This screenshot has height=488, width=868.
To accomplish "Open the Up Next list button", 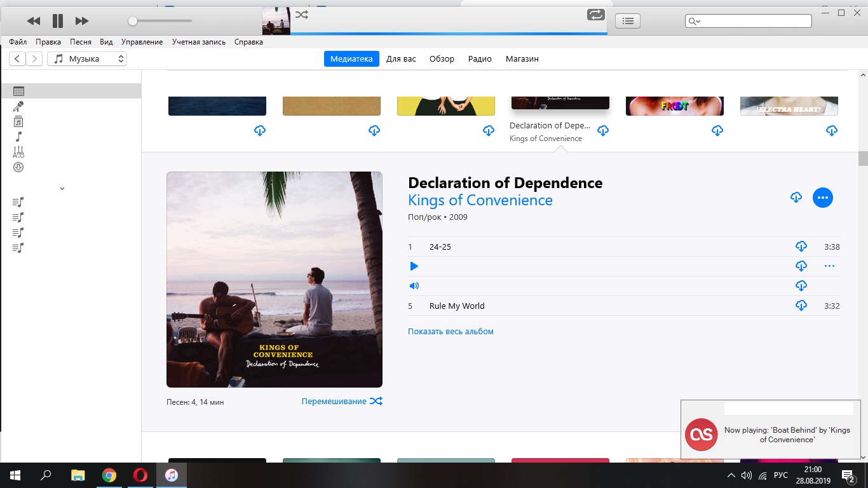I will click(x=628, y=21).
